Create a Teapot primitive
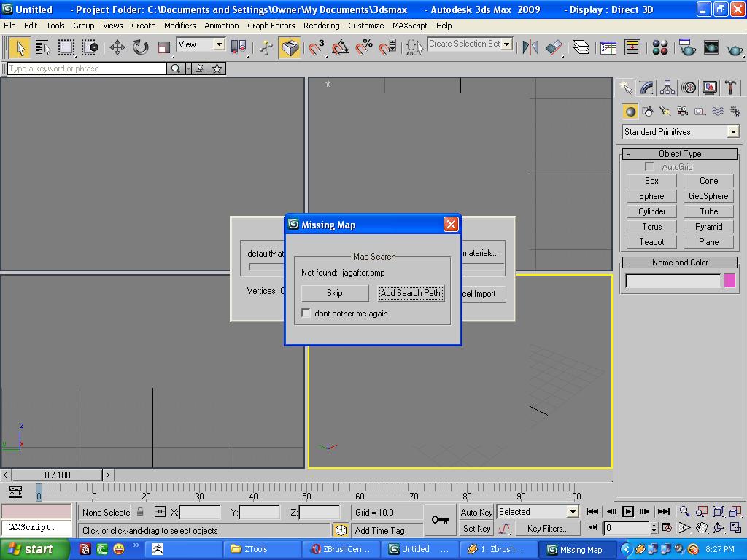747x560 pixels. (651, 242)
